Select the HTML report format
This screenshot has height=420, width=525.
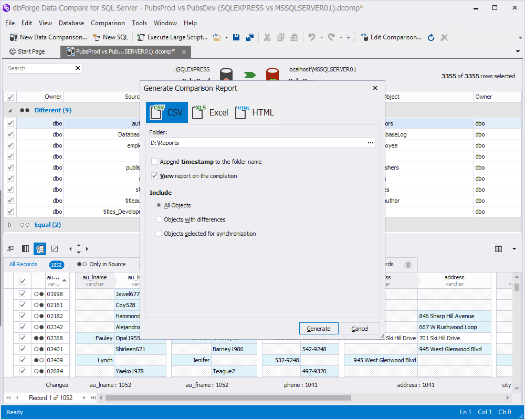(255, 112)
